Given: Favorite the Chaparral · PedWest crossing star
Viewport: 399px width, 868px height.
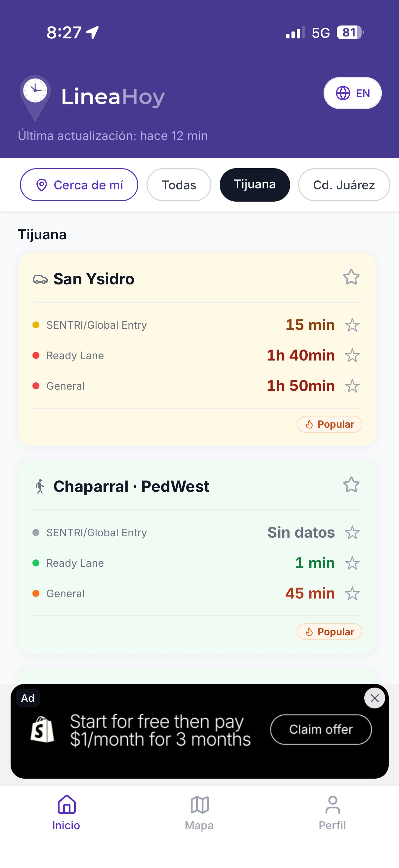Looking at the screenshot, I should [351, 485].
